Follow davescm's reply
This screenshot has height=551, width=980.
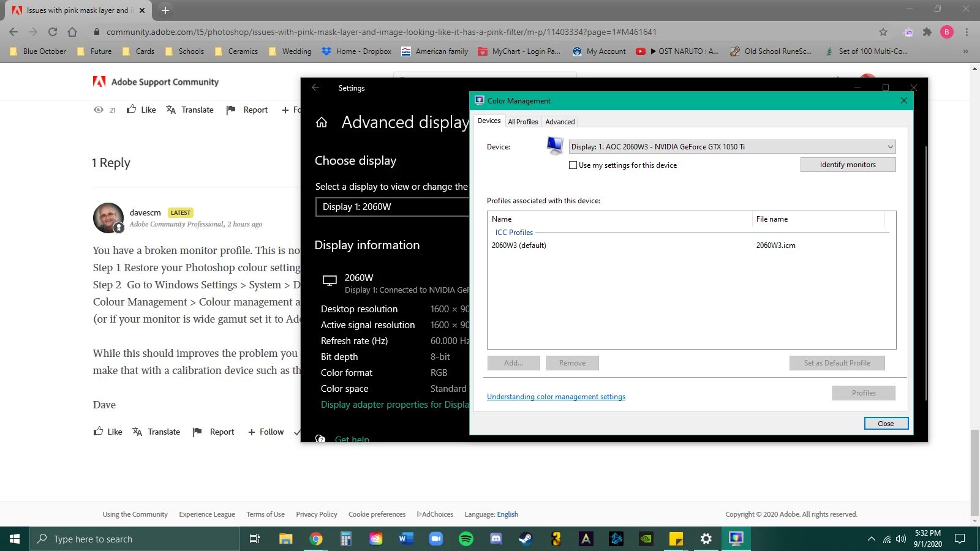pos(266,432)
